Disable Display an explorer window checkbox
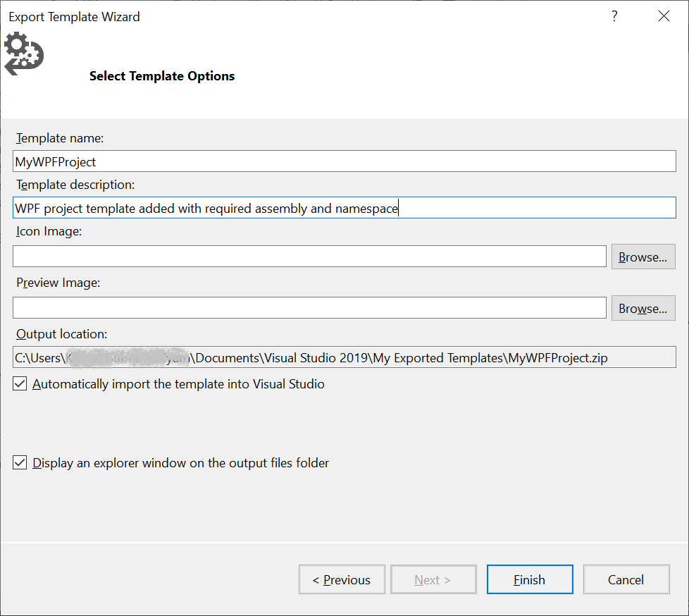The width and height of the screenshot is (689, 616). point(20,463)
